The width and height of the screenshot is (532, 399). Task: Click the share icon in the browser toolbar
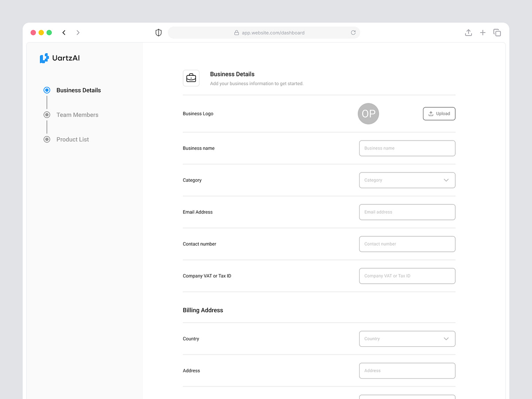click(x=468, y=32)
